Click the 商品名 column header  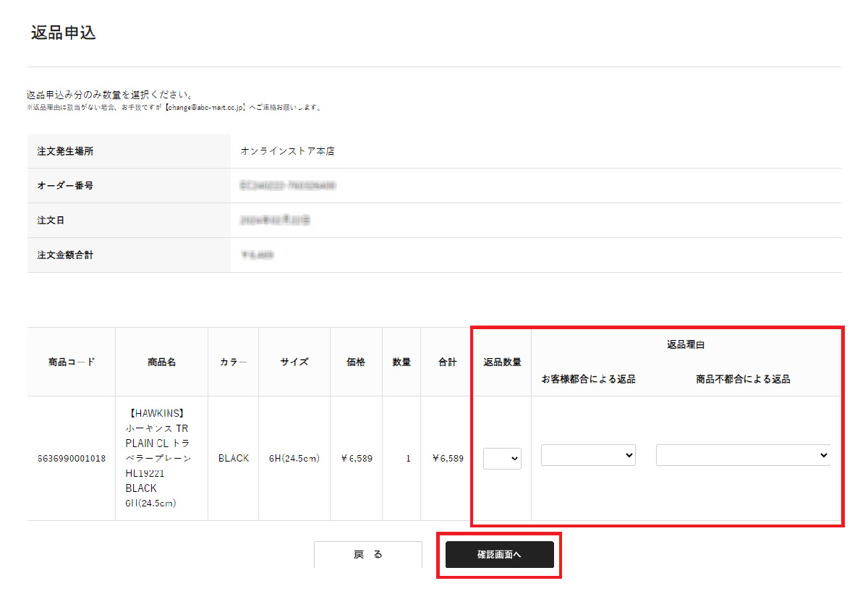[x=161, y=362]
